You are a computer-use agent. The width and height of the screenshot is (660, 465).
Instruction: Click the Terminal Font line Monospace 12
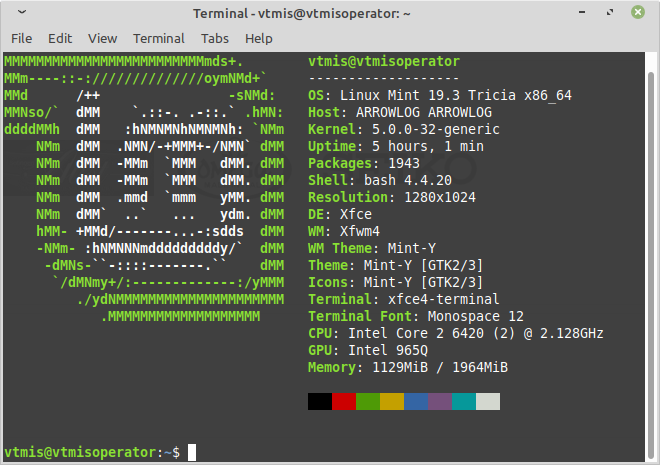416,316
